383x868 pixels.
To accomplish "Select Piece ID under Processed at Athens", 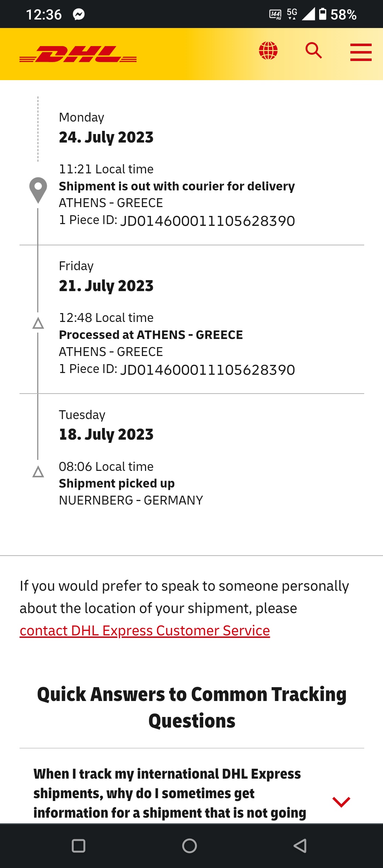I will (x=177, y=369).
